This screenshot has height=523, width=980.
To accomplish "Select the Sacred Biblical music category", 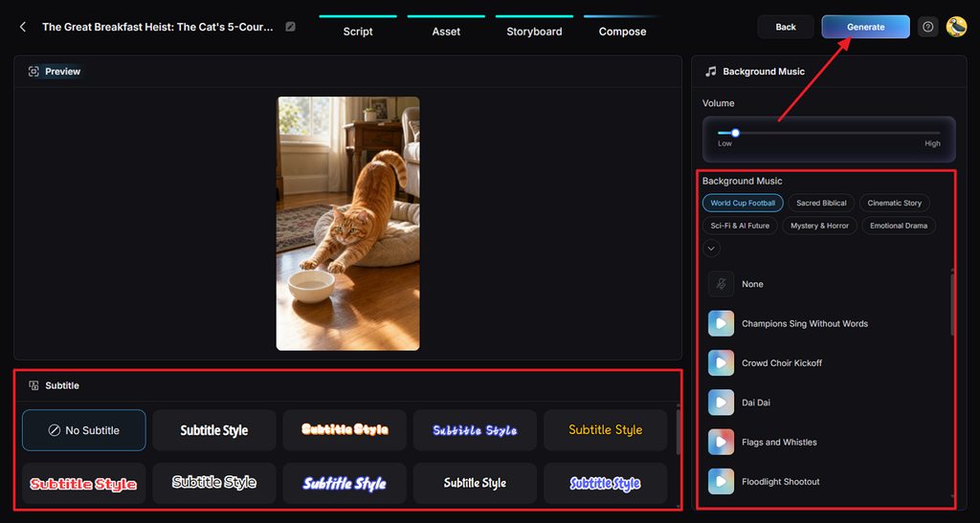I will (x=821, y=203).
